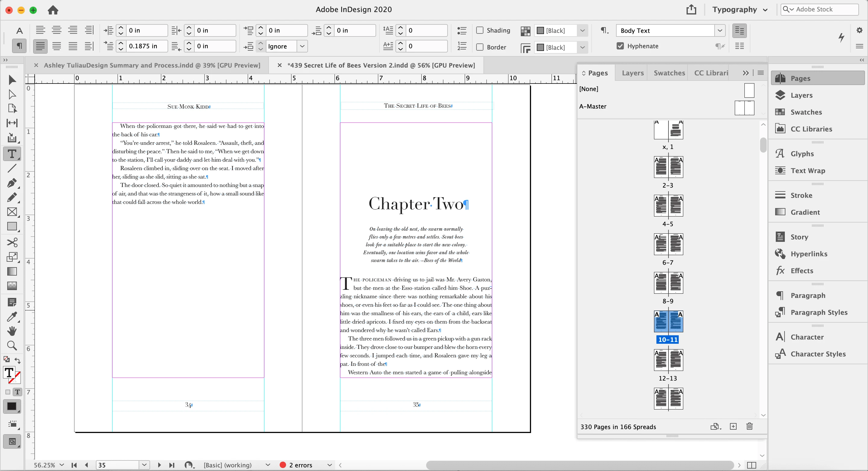Screen dimensions: 868x471
Task: Open the Pages panel flyout menu
Action: tap(760, 73)
